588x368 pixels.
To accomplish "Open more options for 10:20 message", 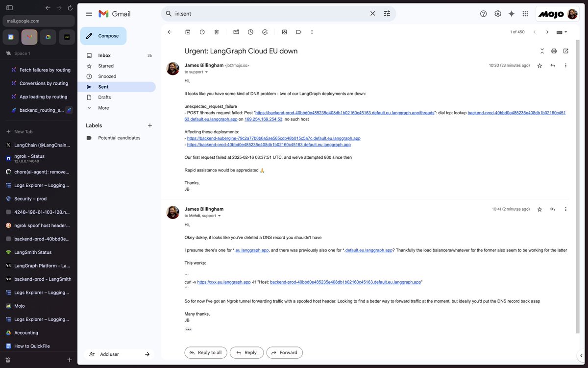I will tap(565, 65).
